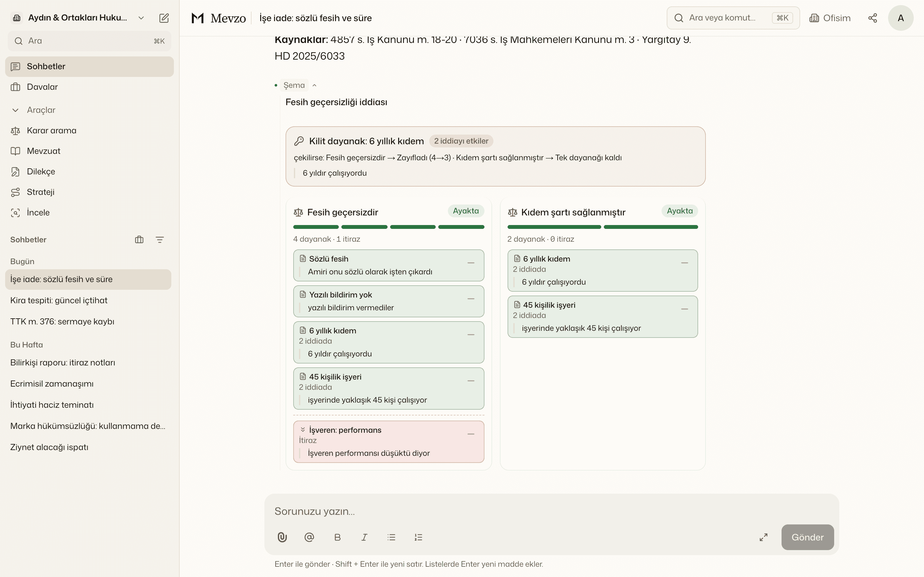Insert a numbered list in composer
This screenshot has width=924, height=577.
point(418,537)
